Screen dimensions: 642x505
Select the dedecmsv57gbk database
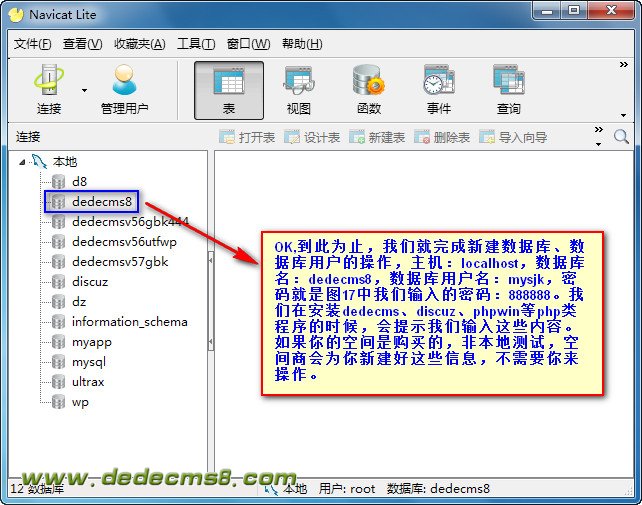click(x=120, y=262)
